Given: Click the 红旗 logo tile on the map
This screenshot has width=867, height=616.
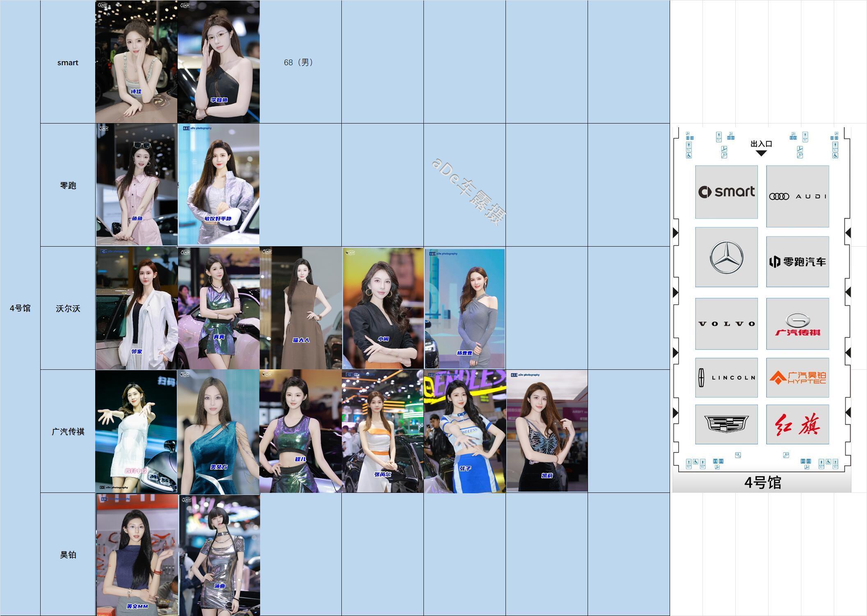Looking at the screenshot, I should coord(797,424).
